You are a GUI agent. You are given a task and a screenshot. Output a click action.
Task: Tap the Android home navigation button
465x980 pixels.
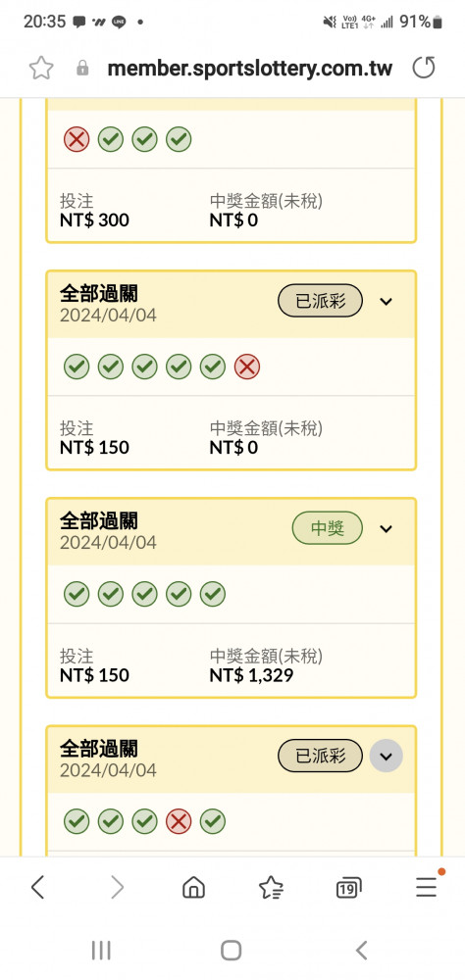[231, 950]
